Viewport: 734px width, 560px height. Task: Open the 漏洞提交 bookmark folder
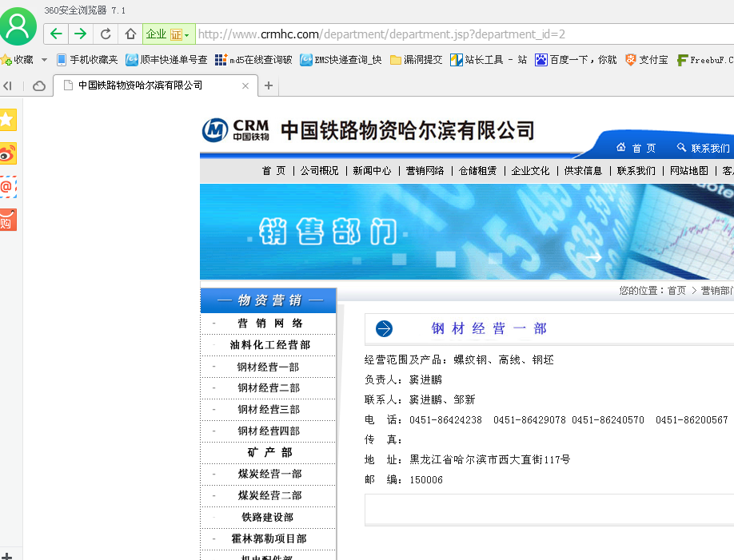pos(416,60)
